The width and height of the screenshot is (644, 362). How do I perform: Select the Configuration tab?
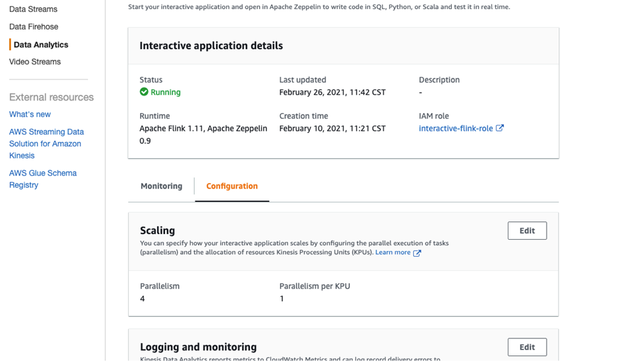point(232,187)
